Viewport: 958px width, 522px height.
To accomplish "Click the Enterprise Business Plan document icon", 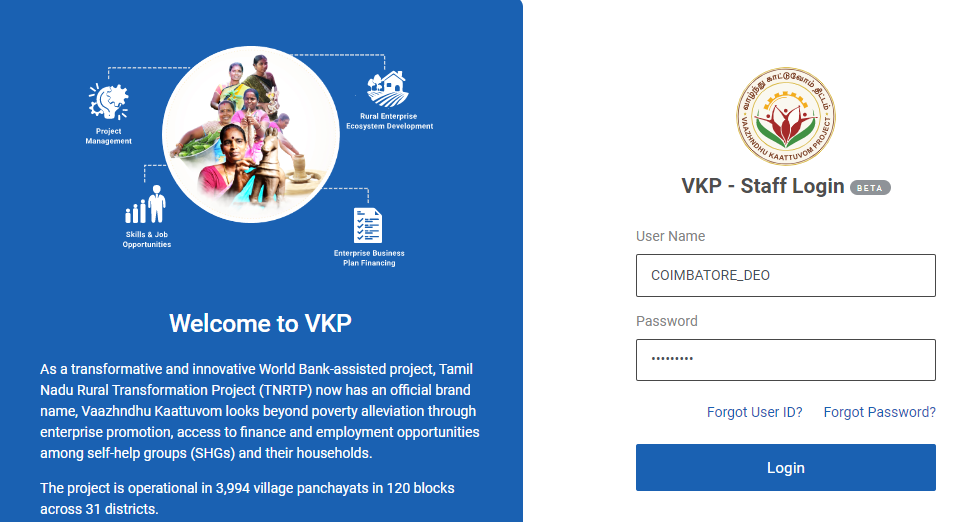I will (x=367, y=225).
